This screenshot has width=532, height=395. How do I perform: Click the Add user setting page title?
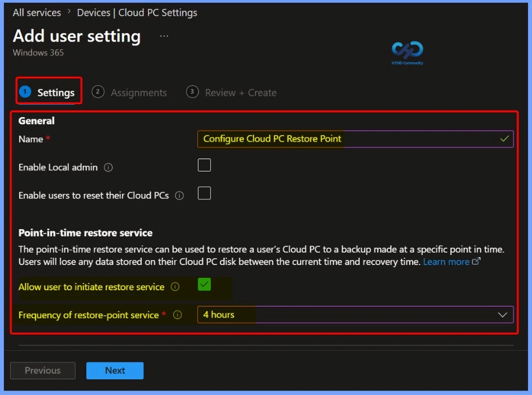click(x=77, y=36)
